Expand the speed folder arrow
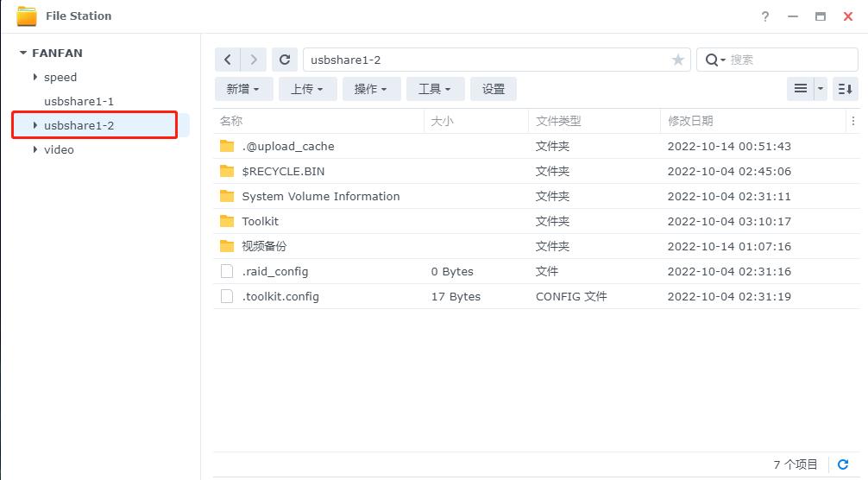 point(35,77)
